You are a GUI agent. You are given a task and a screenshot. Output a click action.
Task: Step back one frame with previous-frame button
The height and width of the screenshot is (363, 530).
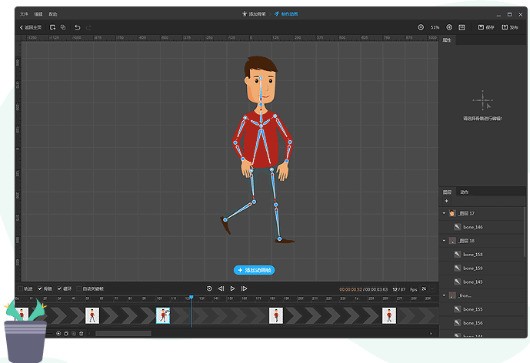pos(221,288)
